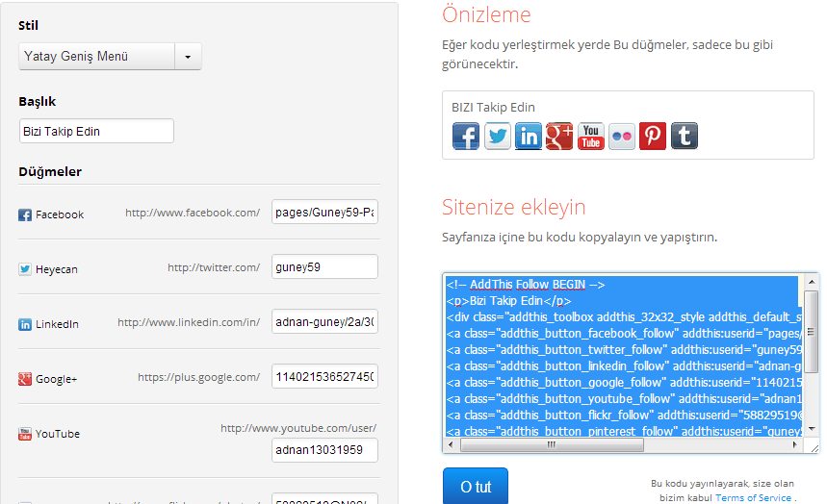Click the small Facebook icon in Düğmeler list
This screenshot has height=504, width=827.
tap(25, 214)
